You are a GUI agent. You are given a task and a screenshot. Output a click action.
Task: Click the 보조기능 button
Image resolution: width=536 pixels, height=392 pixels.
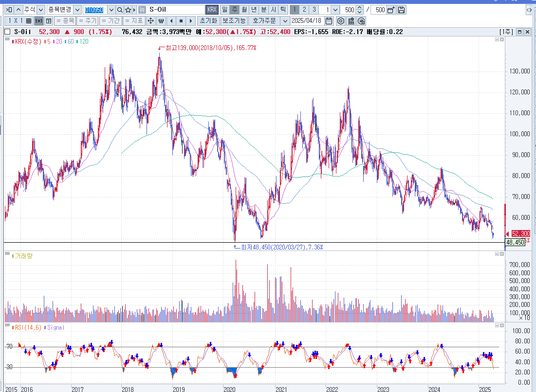point(234,21)
